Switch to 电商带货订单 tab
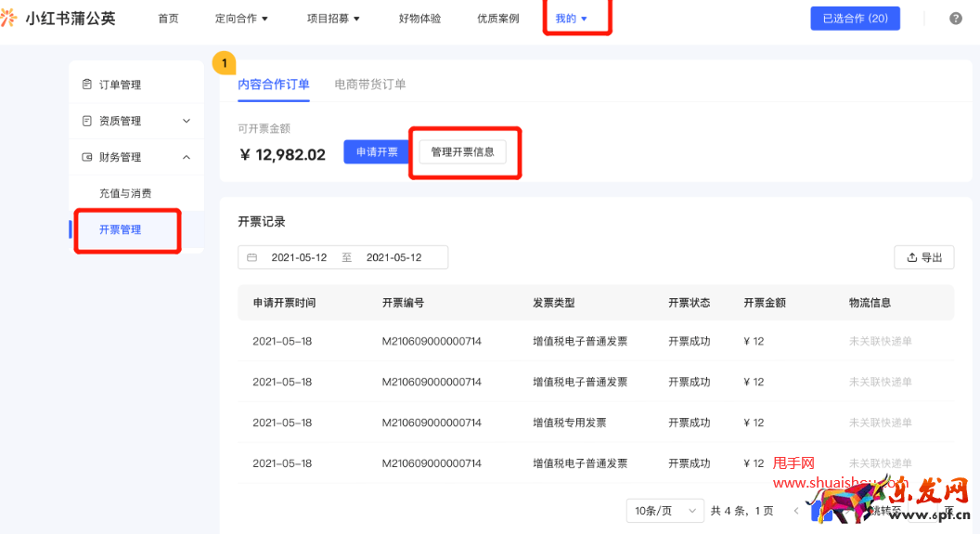This screenshot has height=534, width=980. (370, 85)
